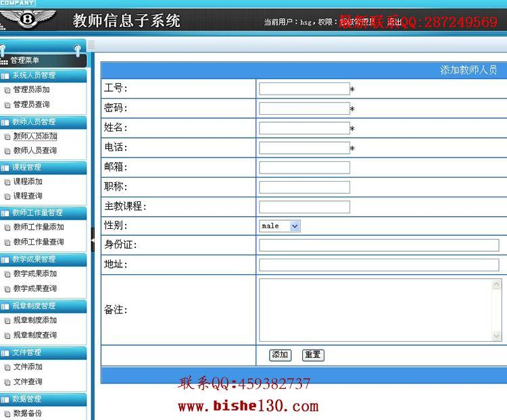This screenshot has height=420, width=507.
Task: Click the 备注 textarea scrollbar down arrow
Action: coord(497,336)
